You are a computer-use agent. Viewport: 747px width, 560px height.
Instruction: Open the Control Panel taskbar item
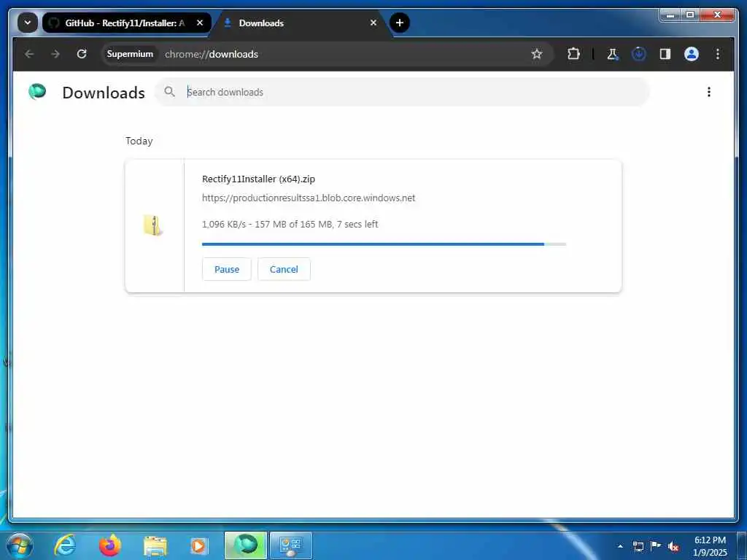(x=291, y=545)
